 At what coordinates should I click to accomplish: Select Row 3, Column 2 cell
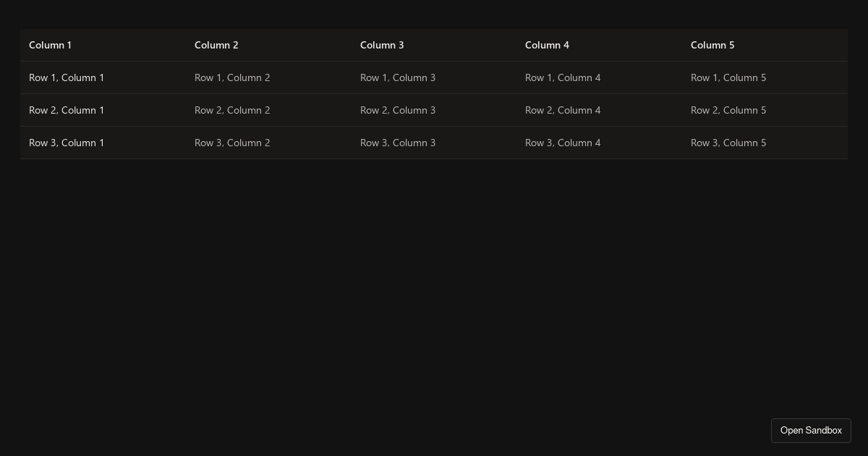pyautogui.click(x=232, y=143)
